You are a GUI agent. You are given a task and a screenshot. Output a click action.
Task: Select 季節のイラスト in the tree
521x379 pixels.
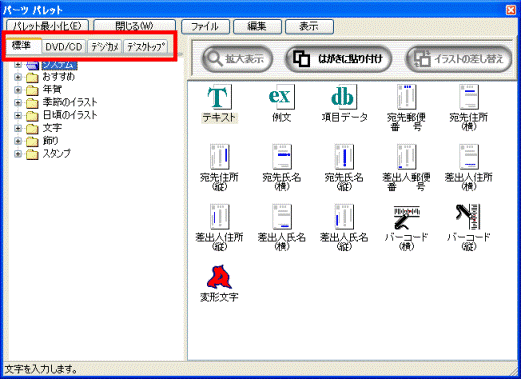pyautogui.click(x=70, y=103)
